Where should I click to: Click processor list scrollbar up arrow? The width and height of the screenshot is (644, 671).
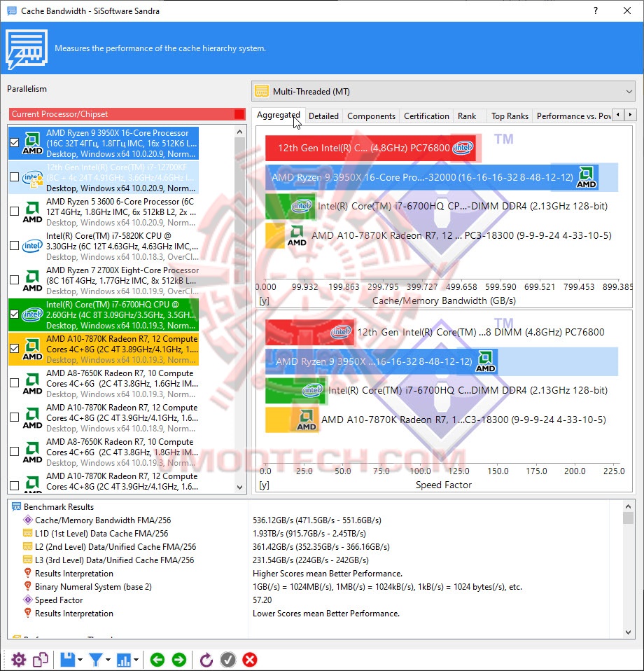click(x=239, y=132)
